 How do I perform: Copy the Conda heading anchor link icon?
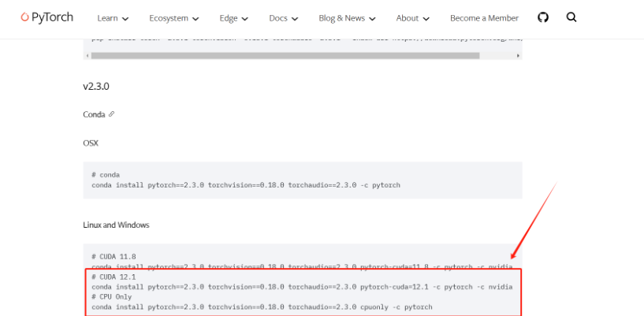click(x=111, y=114)
